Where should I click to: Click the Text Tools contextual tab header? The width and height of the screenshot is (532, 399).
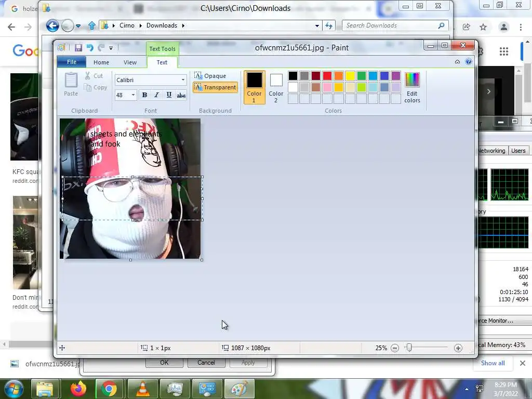(x=162, y=49)
